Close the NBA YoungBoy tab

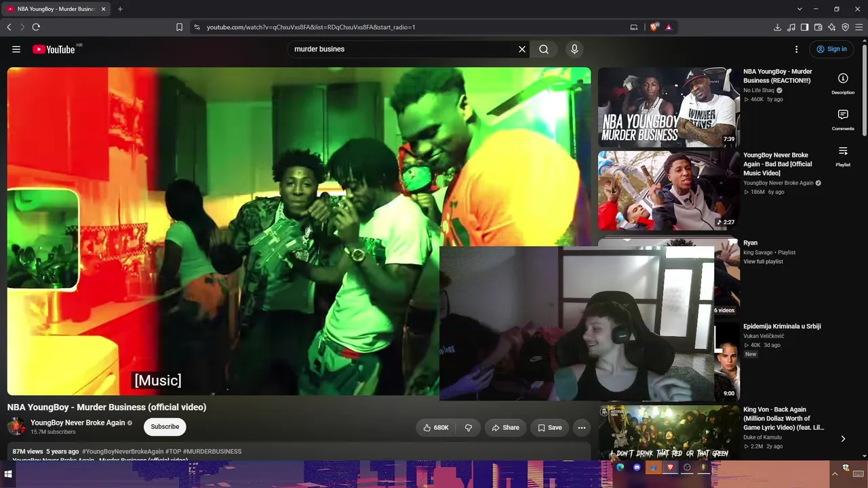[103, 9]
